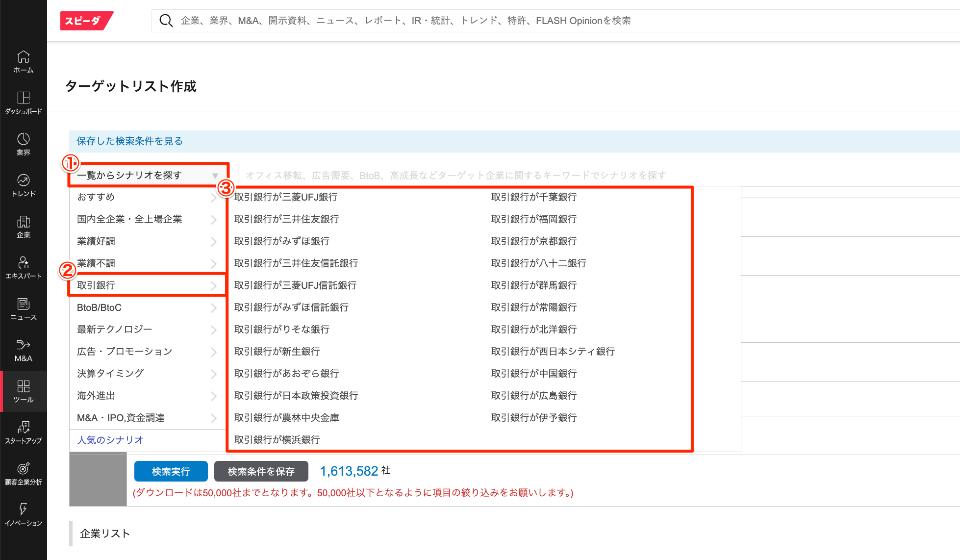The width and height of the screenshot is (960, 560).
Task: Click the 検索実行 button
Action: pos(171,471)
